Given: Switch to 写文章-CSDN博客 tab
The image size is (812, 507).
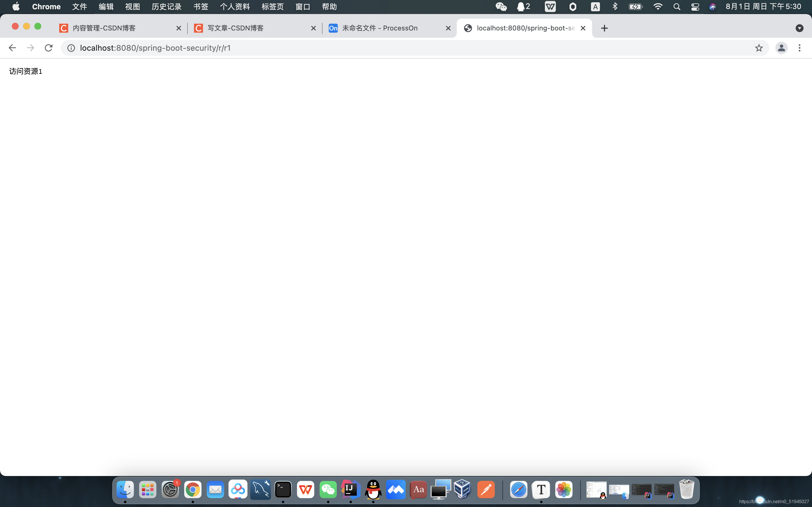Looking at the screenshot, I should [248, 28].
